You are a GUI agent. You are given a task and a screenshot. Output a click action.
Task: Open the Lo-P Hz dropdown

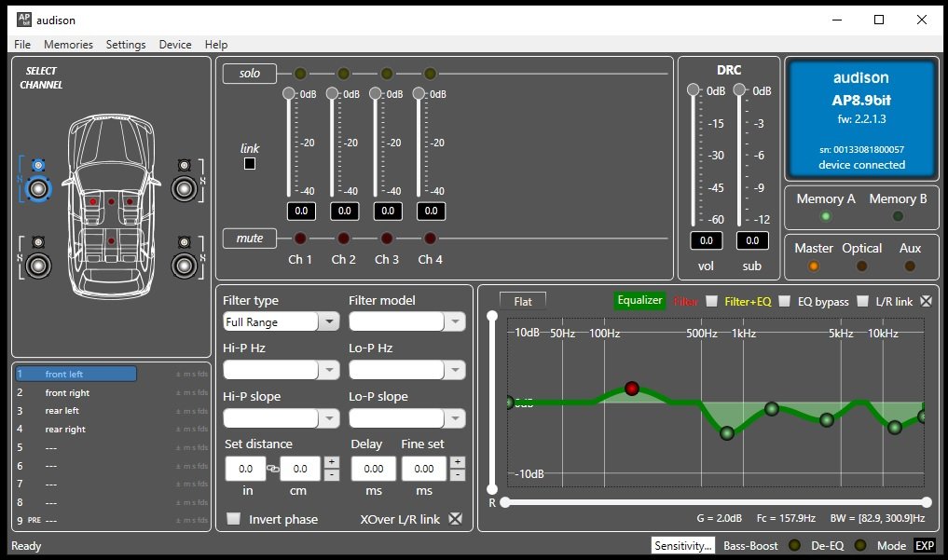pyautogui.click(x=455, y=370)
